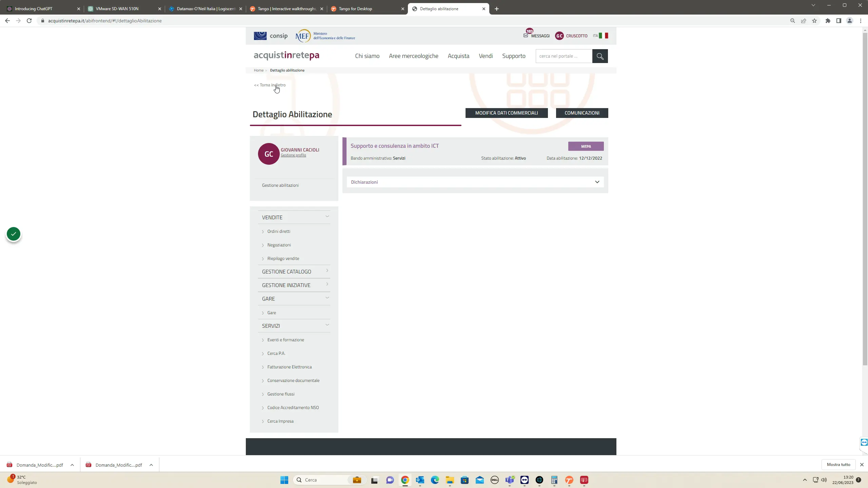This screenshot has height=488, width=868.
Task: Open Ordini diretti under Vendite
Action: (279, 231)
